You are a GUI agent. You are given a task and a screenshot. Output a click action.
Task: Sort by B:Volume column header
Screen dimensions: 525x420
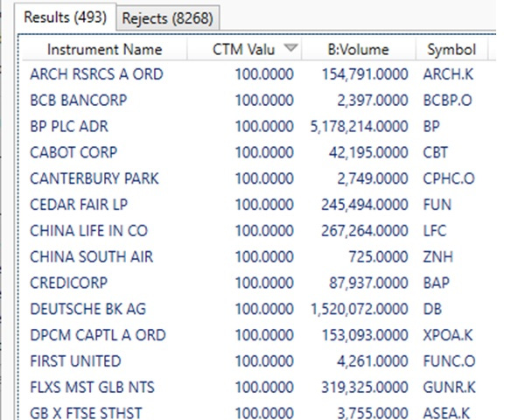(x=358, y=50)
